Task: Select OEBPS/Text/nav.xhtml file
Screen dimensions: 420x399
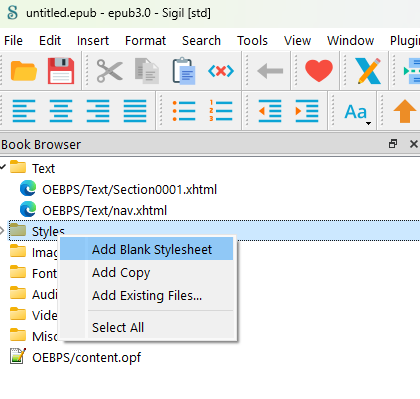Action: click(93, 210)
